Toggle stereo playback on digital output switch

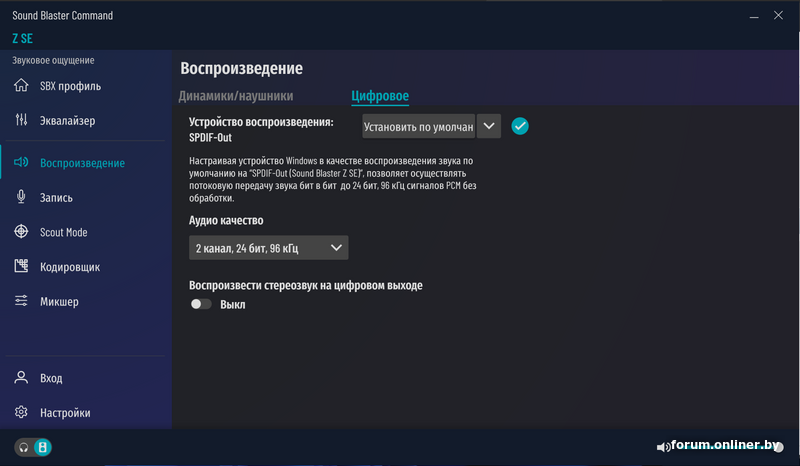coord(201,304)
